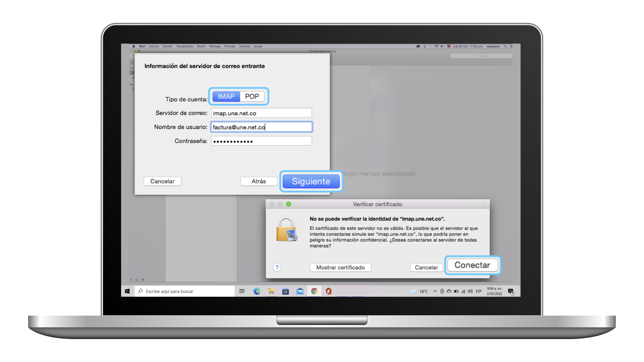This screenshot has height=362, width=644.
Task: Continue with Siguiente button
Action: pyautogui.click(x=311, y=181)
